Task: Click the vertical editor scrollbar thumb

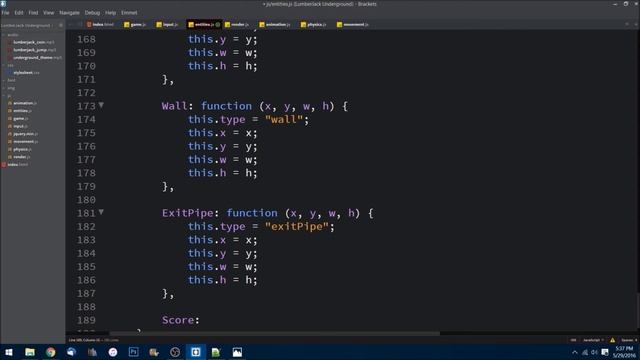Action: point(638,312)
